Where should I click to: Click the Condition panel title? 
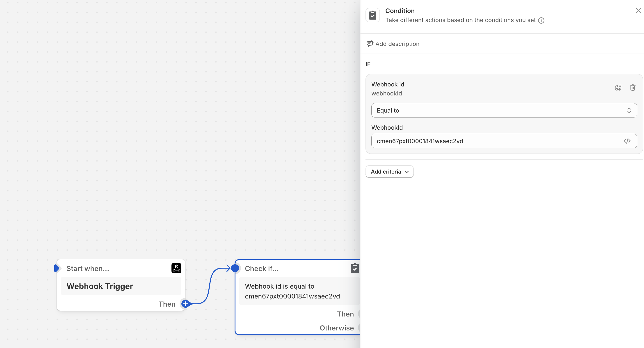400,11
